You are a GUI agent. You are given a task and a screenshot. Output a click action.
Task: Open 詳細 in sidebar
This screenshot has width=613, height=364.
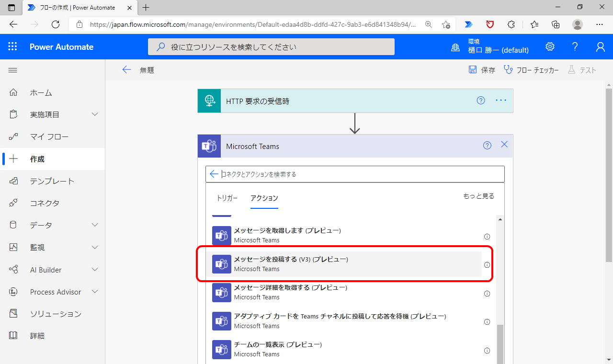(x=53, y=336)
